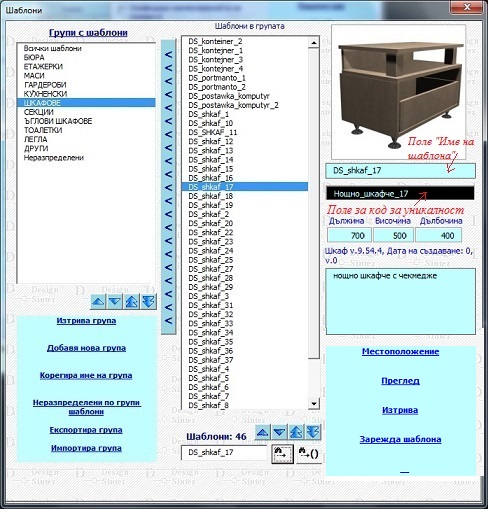Screen dimensions: 488x509
Task: Move selected group up one position
Action: (x=98, y=302)
